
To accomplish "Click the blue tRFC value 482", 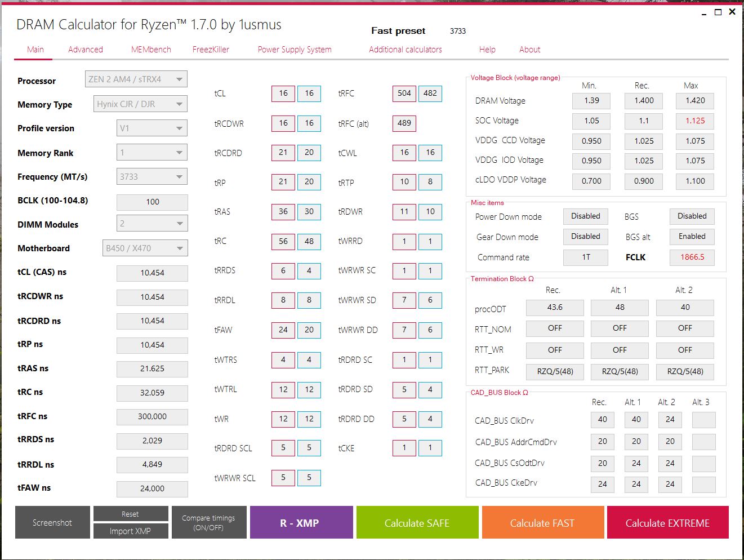I will [430, 94].
